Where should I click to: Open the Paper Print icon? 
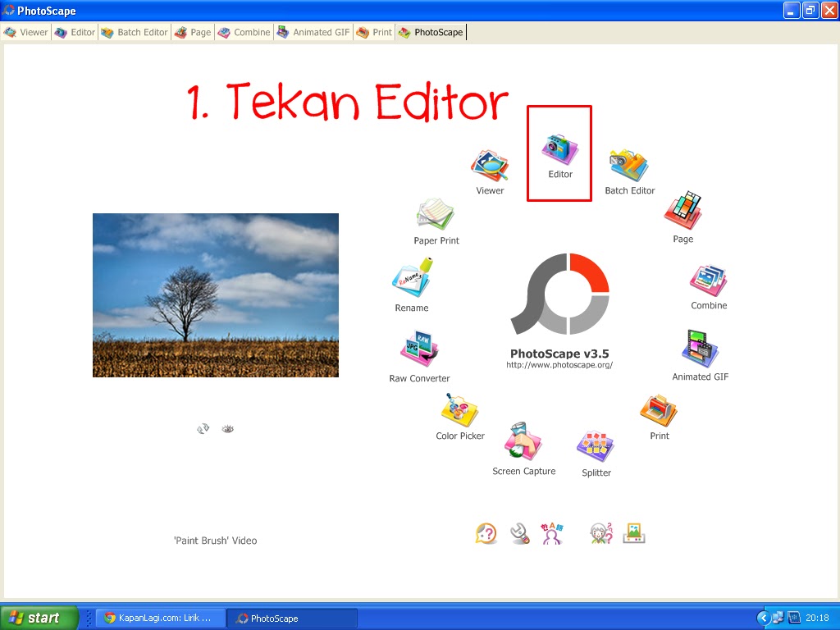click(436, 214)
